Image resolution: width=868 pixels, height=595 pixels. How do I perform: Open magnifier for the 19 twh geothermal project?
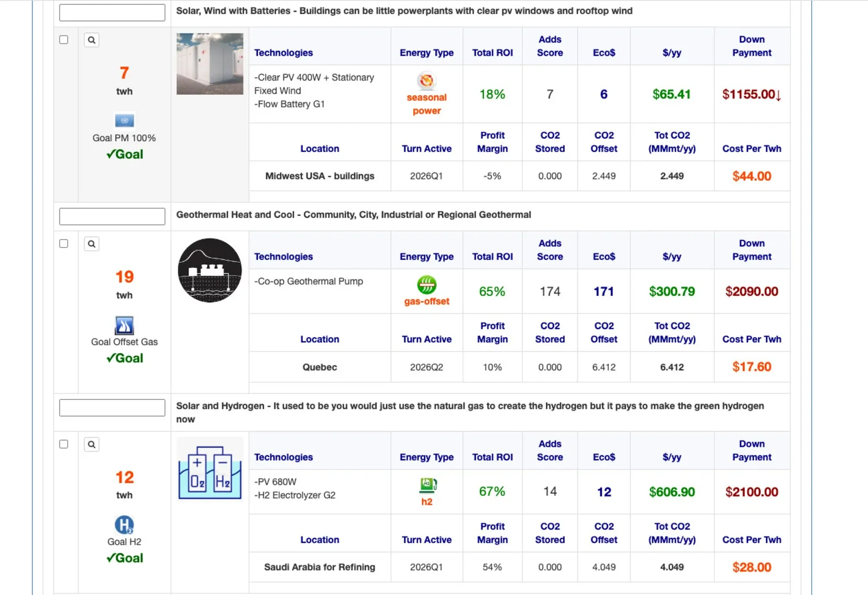pyautogui.click(x=91, y=244)
